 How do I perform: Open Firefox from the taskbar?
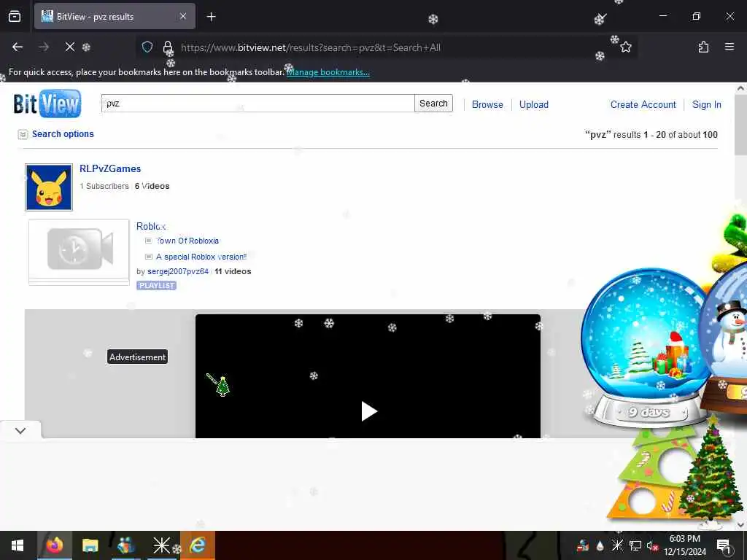point(54,545)
